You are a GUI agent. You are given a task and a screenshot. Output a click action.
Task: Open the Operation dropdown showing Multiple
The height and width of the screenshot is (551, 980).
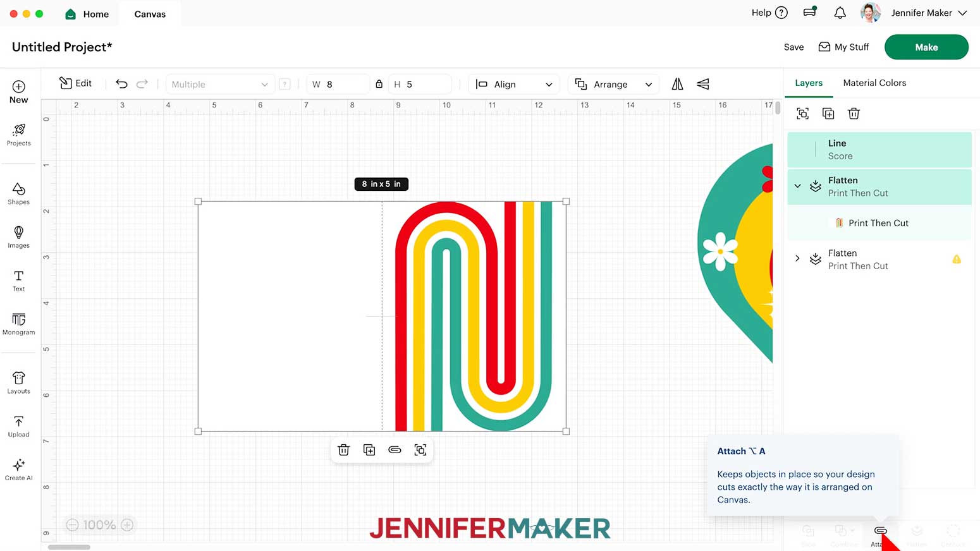click(x=219, y=84)
